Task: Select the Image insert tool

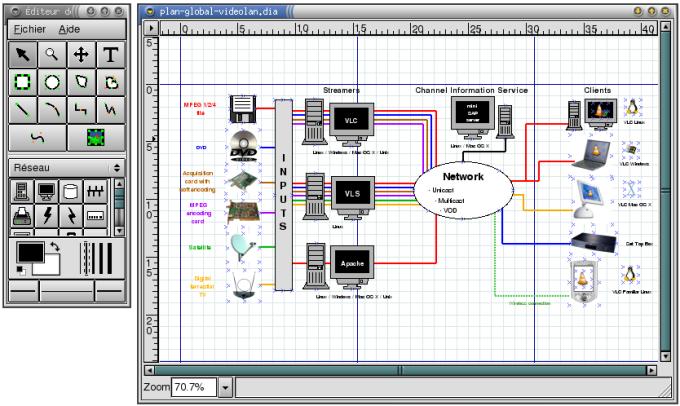Action: click(x=95, y=134)
